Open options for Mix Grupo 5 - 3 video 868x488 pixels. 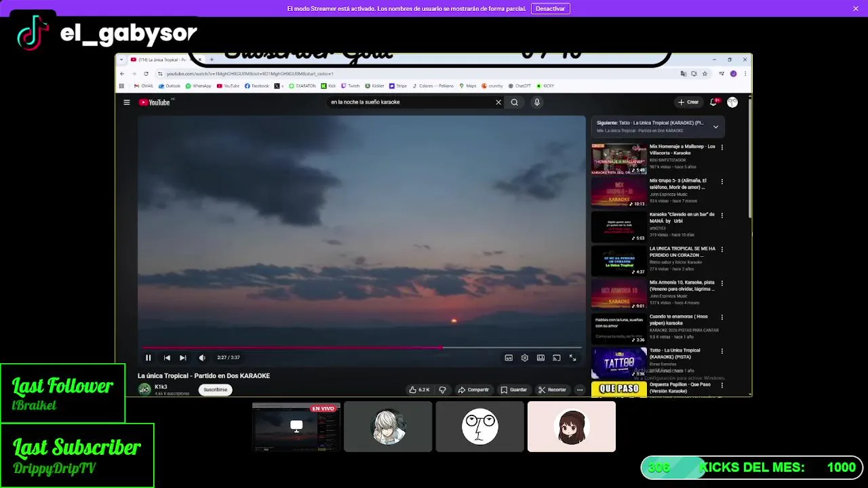click(x=722, y=182)
